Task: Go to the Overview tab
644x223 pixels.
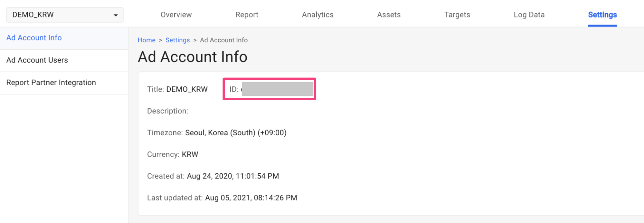Action: pos(176,15)
